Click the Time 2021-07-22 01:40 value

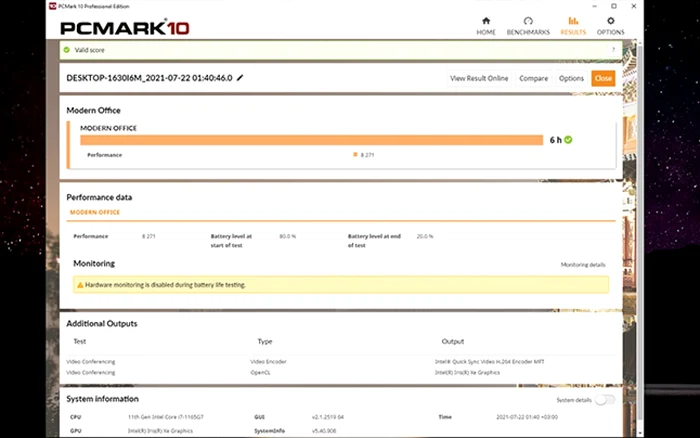pos(527,417)
